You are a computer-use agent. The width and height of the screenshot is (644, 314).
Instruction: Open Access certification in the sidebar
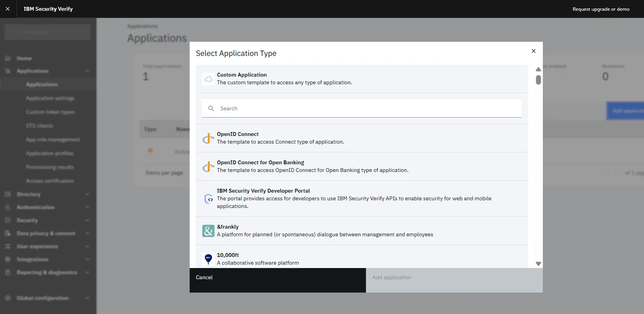tap(48, 181)
